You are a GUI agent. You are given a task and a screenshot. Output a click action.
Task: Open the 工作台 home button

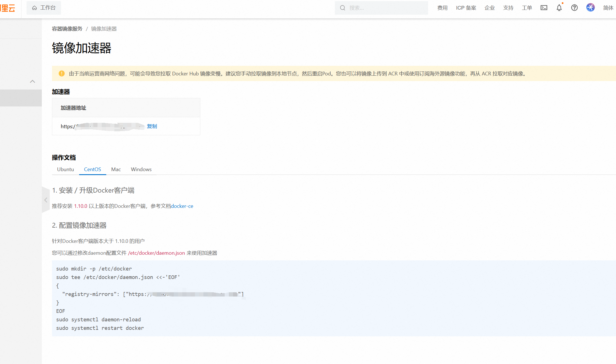click(x=44, y=8)
